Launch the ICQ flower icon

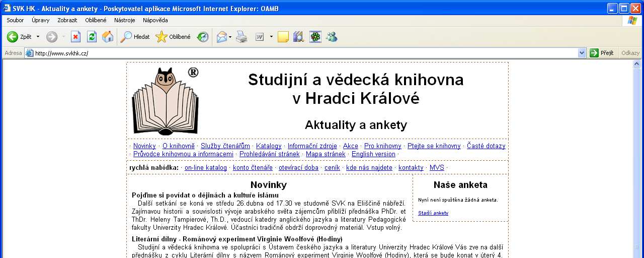(x=315, y=37)
